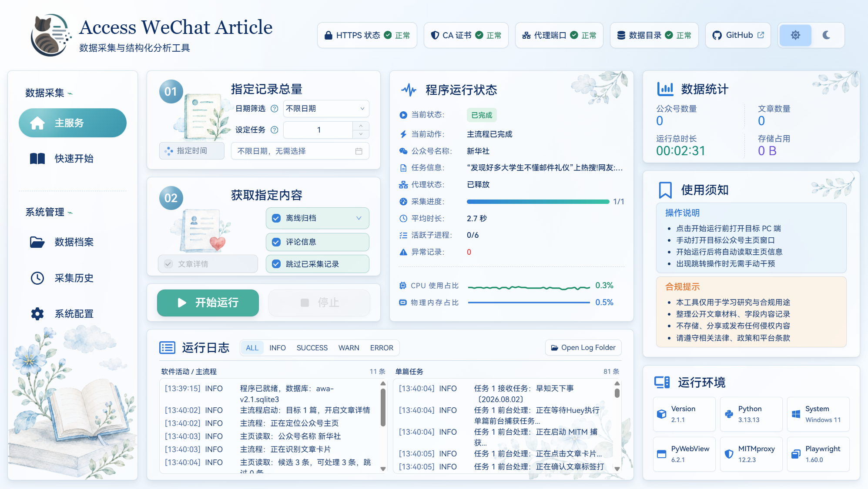Open 主服务 in the sidebar

pyautogui.click(x=73, y=123)
